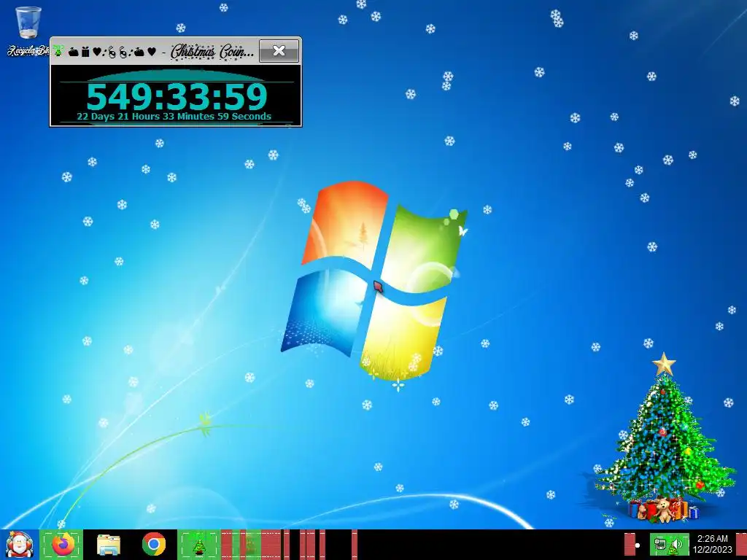747x560 pixels.
Task: Open File Explorer from the taskbar
Action: coord(109,545)
